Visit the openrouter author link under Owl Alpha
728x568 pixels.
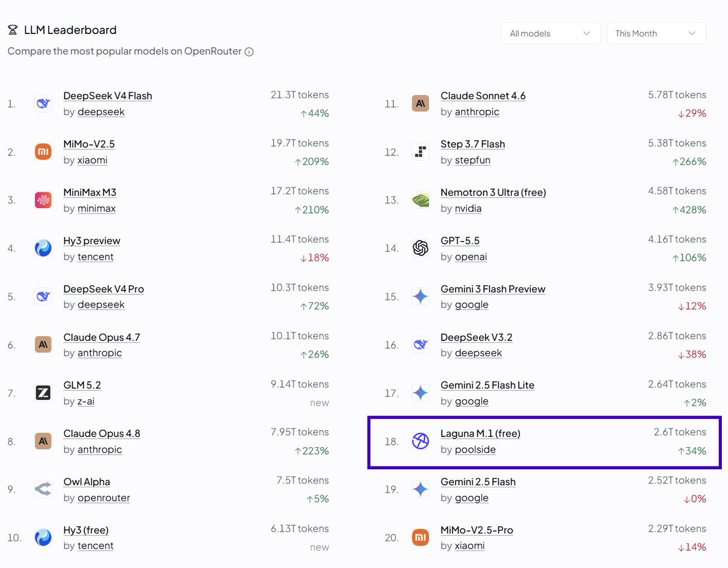tap(104, 498)
